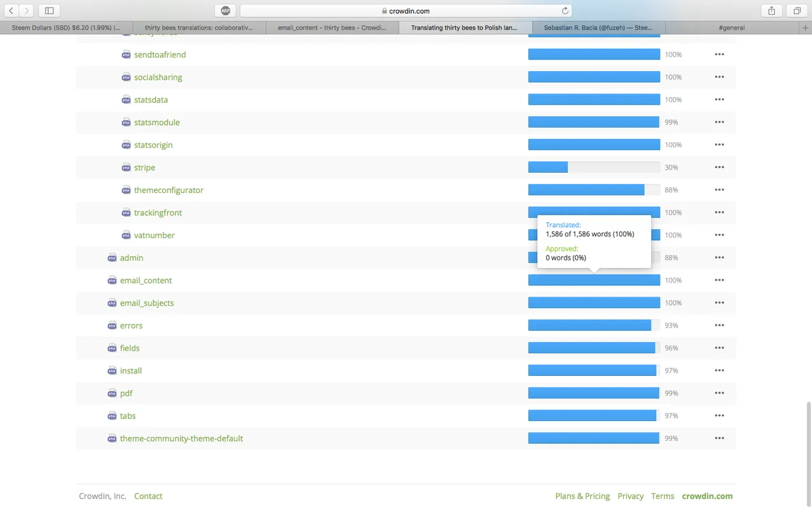Image resolution: width=812 pixels, height=508 pixels.
Task: Open the install file link
Action: coord(131,370)
